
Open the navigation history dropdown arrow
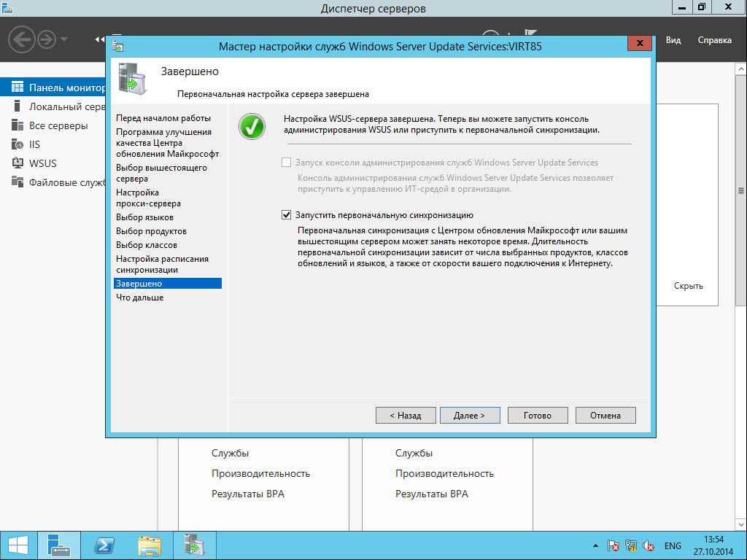(x=64, y=39)
